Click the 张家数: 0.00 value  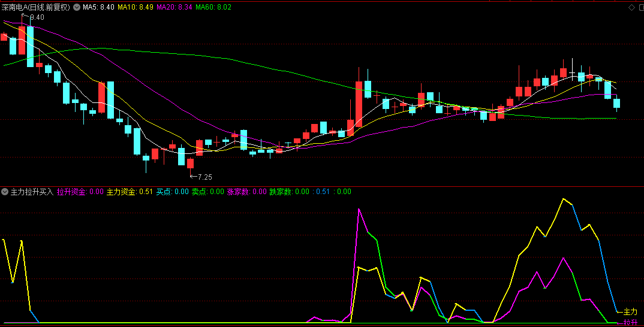click(247, 192)
